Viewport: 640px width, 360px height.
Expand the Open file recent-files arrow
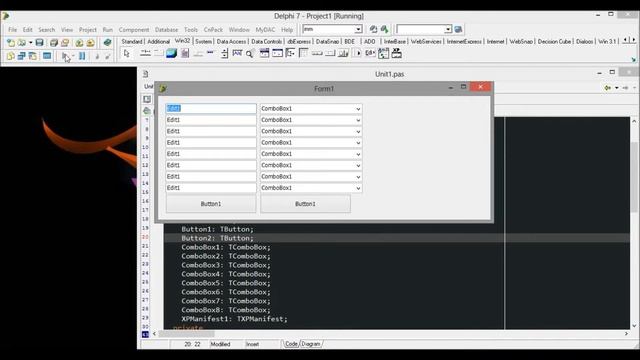tap(30, 42)
